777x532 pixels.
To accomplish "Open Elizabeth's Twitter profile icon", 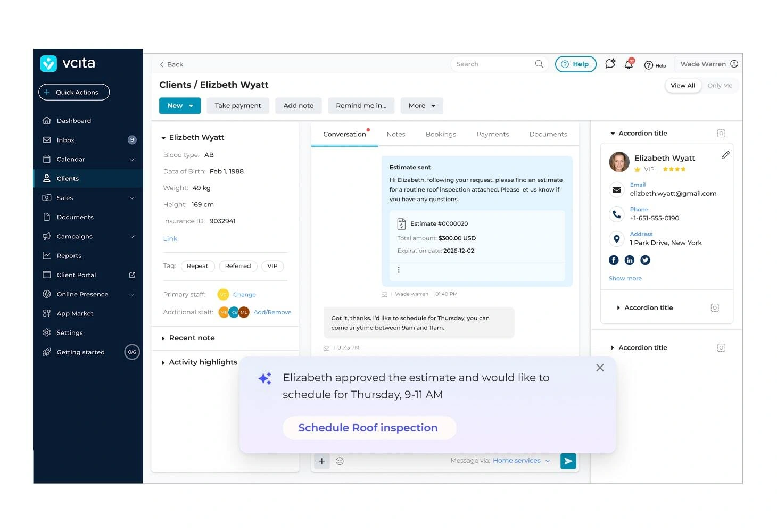I will click(x=645, y=260).
